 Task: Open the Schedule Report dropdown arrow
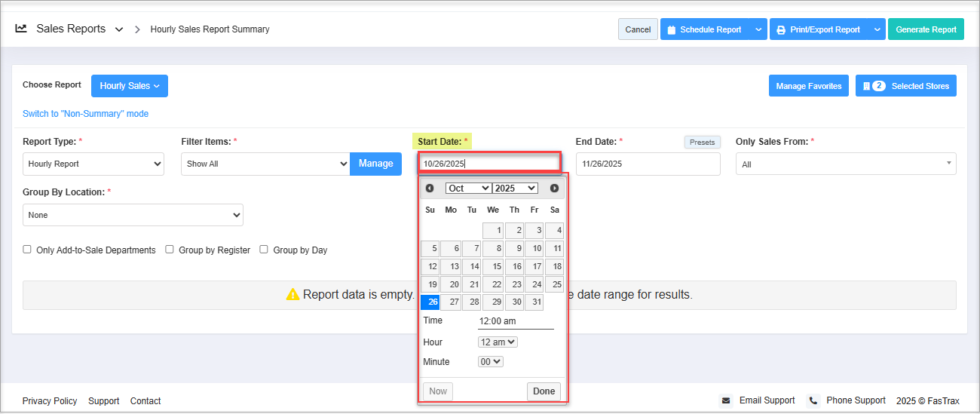coord(758,29)
